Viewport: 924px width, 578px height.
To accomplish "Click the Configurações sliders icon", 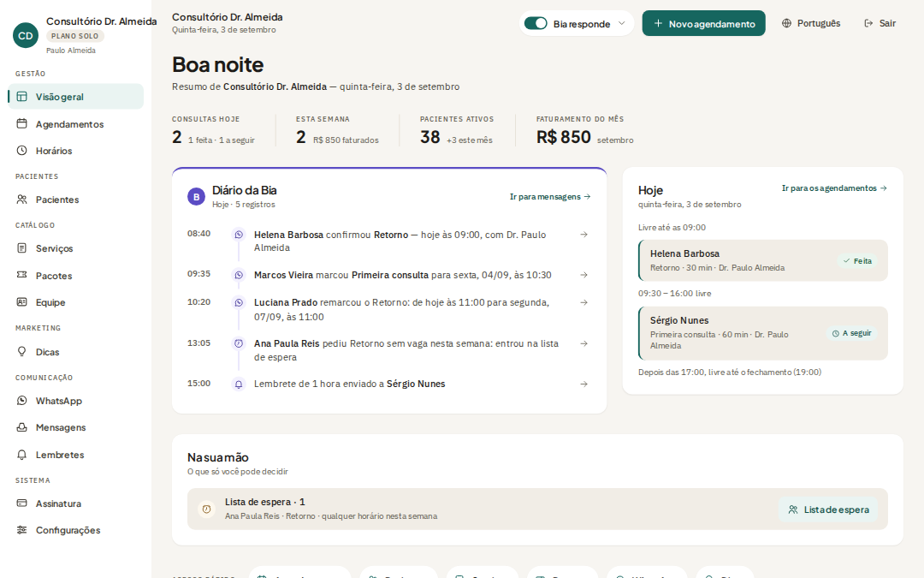I will click(x=21, y=530).
